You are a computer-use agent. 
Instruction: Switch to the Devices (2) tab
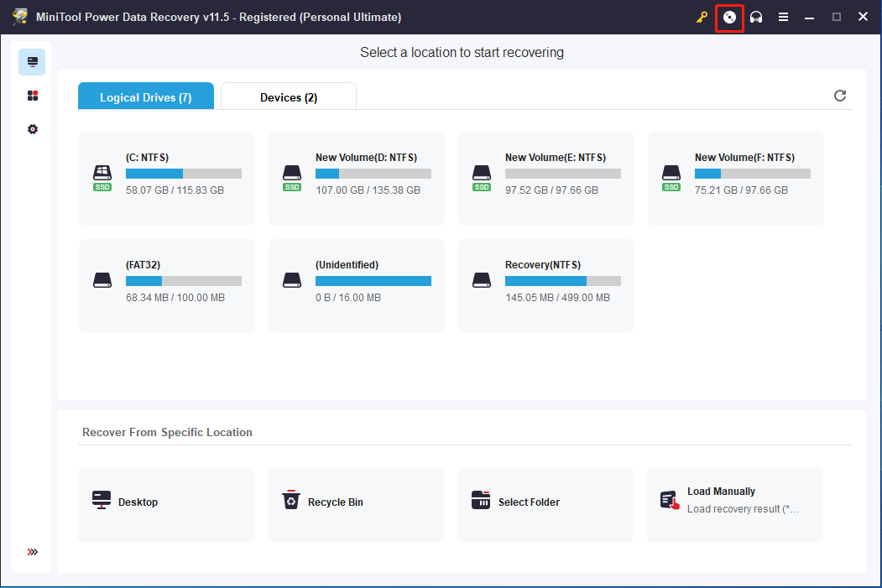[x=289, y=96]
